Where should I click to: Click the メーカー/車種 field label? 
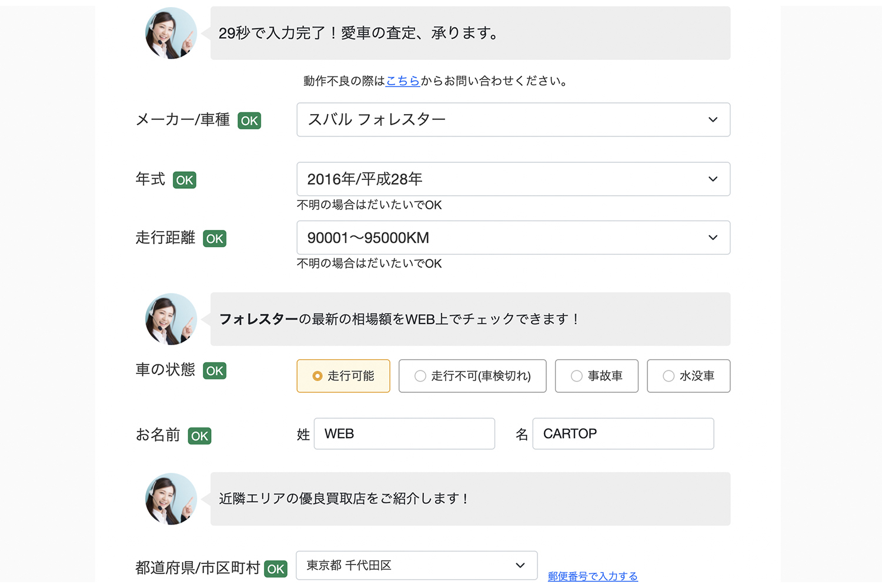[183, 120]
